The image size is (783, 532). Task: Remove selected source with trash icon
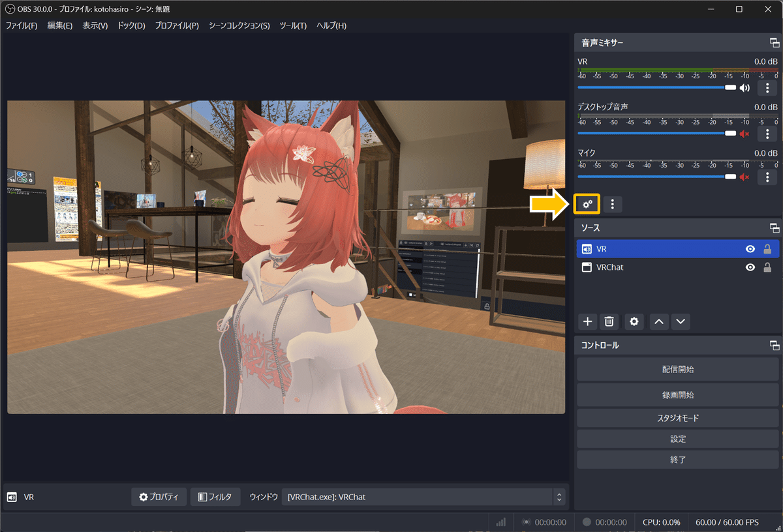[x=609, y=321]
